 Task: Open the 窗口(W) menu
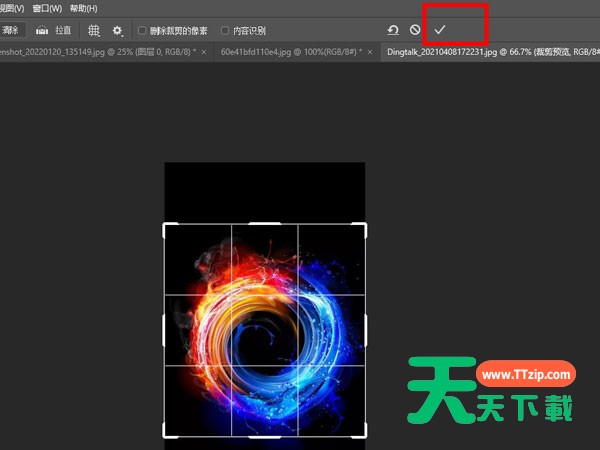click(x=47, y=8)
